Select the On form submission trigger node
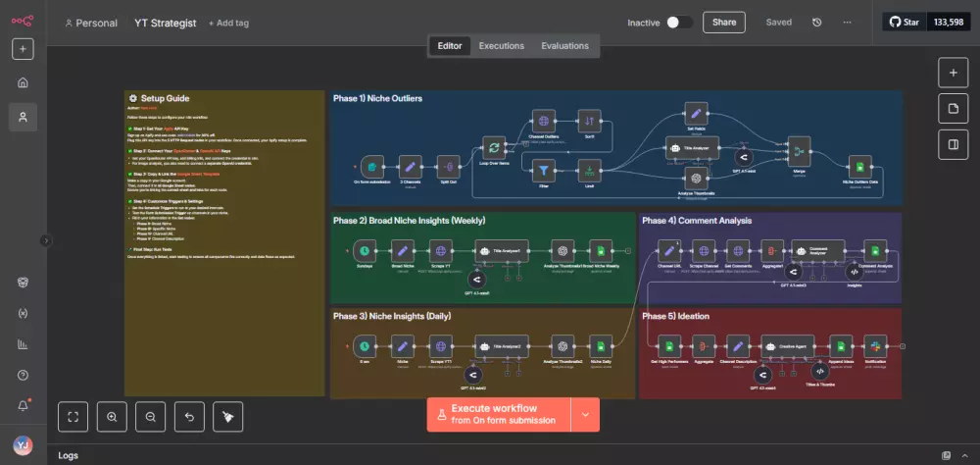 tap(372, 167)
